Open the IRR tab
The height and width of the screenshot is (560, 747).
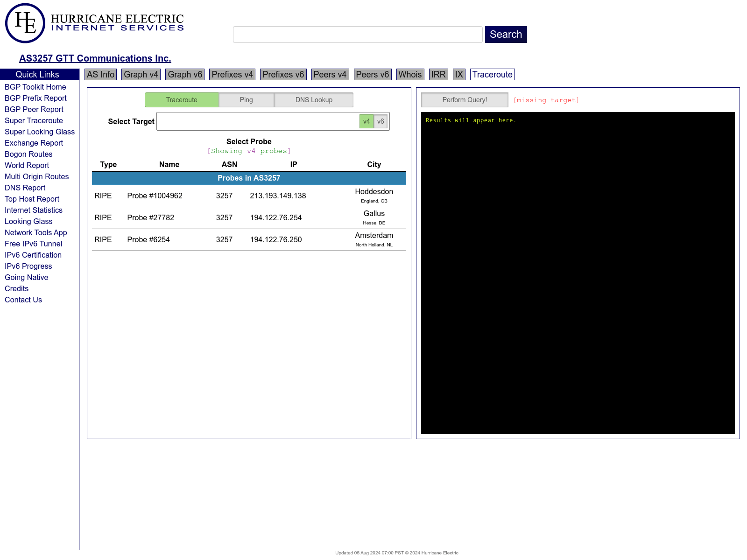(438, 75)
